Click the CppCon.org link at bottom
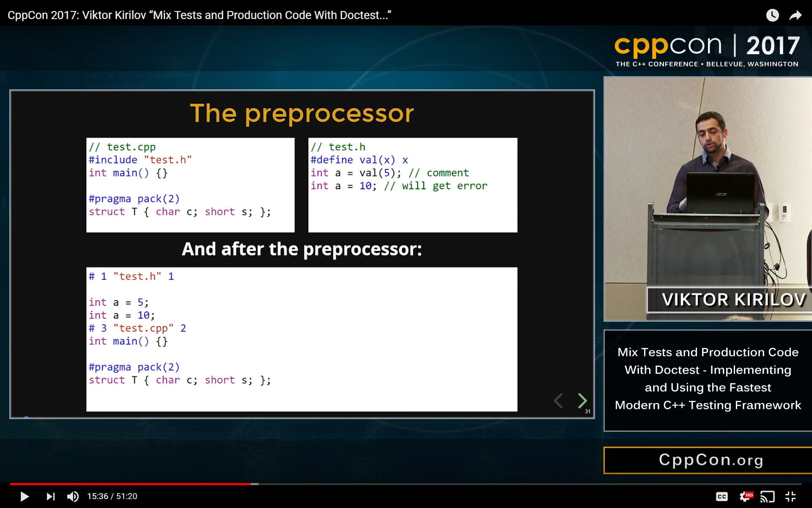 [x=708, y=459]
